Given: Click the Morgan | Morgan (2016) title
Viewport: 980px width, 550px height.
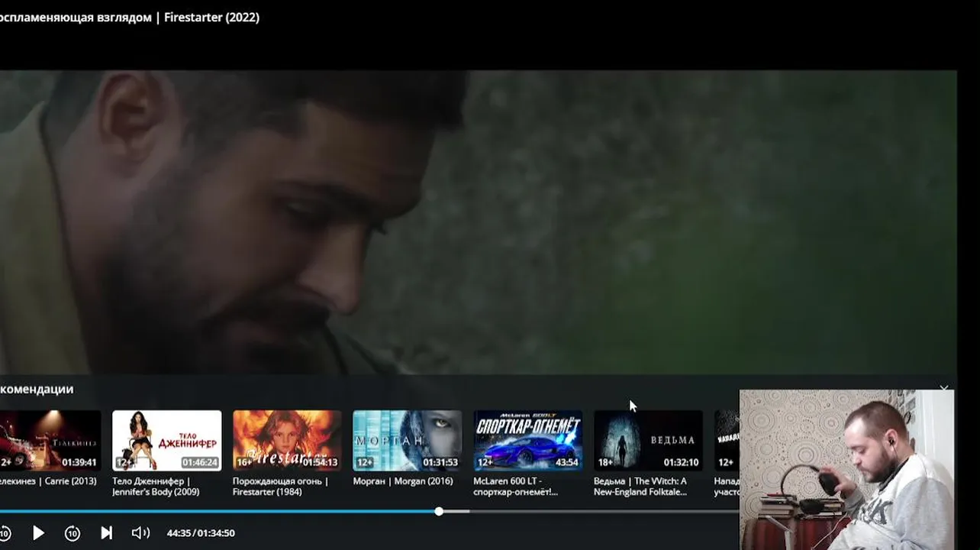Looking at the screenshot, I should (403, 481).
